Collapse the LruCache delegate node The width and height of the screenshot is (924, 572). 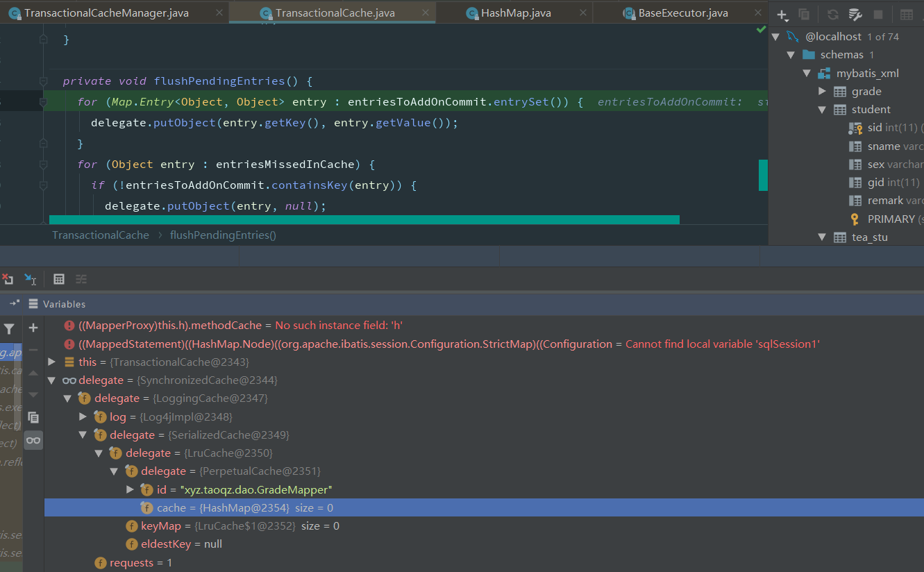click(99, 453)
